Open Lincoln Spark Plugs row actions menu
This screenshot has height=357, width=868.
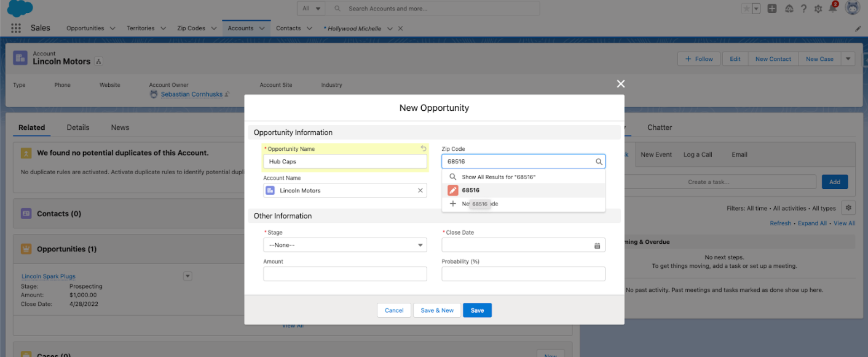(x=188, y=276)
